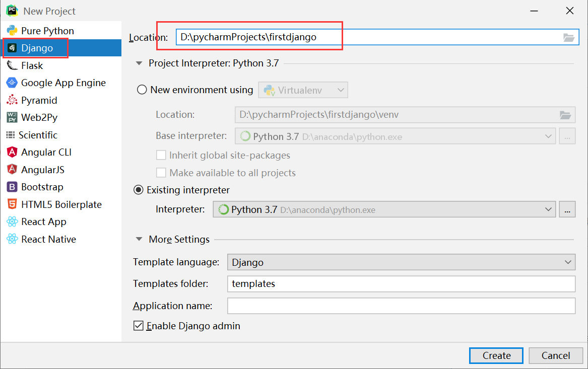Image resolution: width=588 pixels, height=369 pixels.
Task: Click the AngularJS shield icon
Action: coord(12,169)
